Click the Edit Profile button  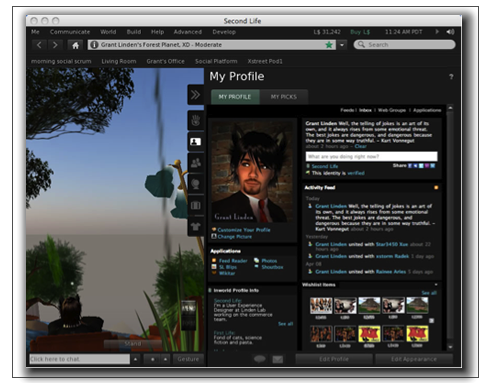coord(334,359)
